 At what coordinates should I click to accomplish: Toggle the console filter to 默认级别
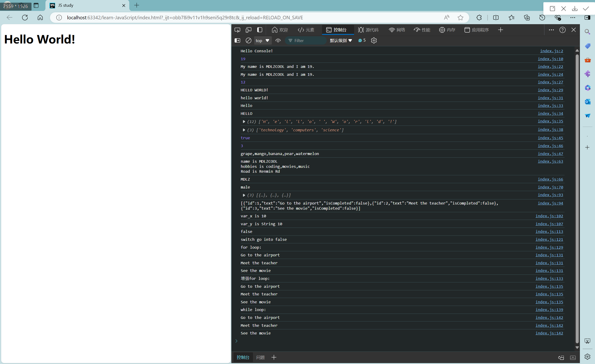click(340, 40)
